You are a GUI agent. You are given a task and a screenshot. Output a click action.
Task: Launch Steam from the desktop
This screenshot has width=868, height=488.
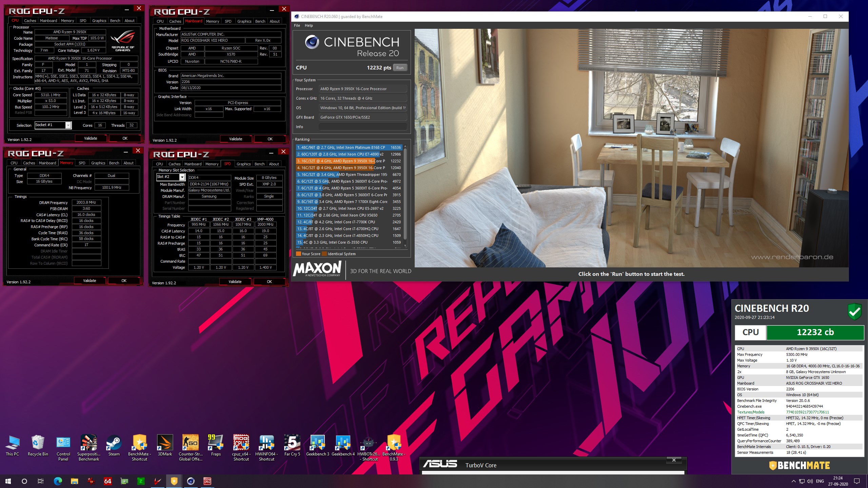click(x=114, y=446)
